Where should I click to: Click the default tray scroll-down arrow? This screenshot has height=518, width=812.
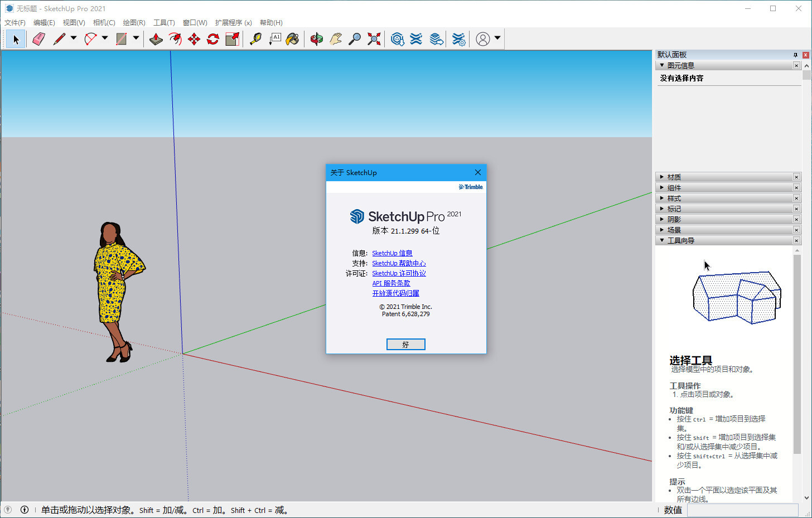(806, 498)
